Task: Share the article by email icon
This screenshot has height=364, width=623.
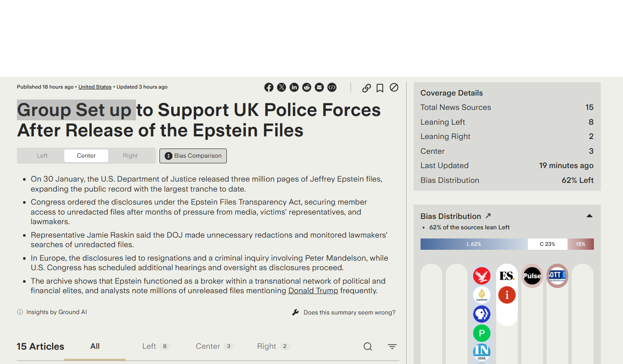Action: [x=319, y=87]
